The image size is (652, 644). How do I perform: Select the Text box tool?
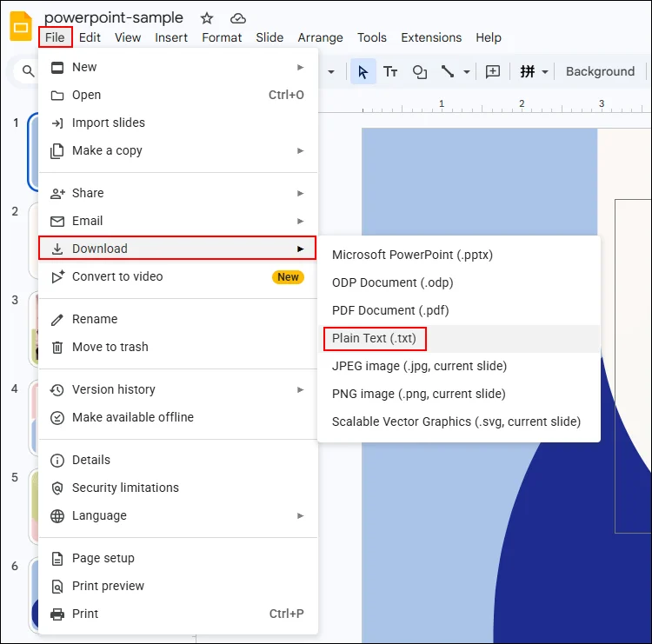[x=390, y=71]
